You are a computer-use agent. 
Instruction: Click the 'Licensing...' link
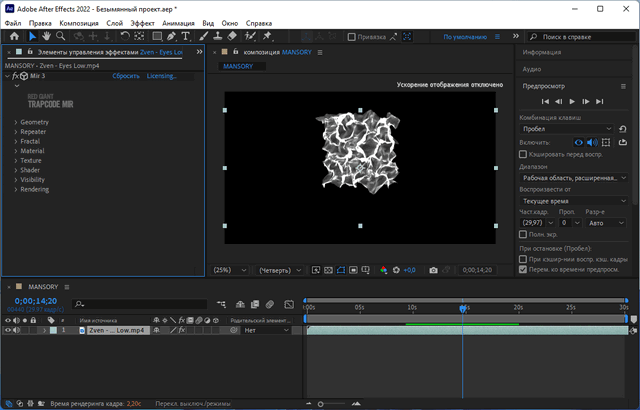tap(161, 76)
